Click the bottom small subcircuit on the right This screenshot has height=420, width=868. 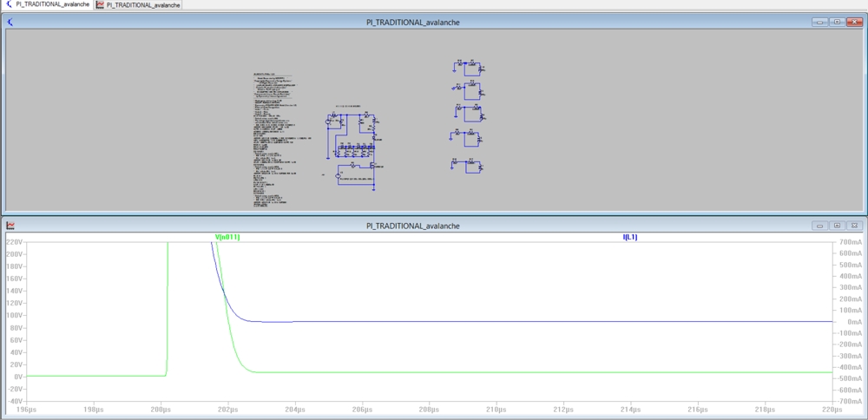468,163
